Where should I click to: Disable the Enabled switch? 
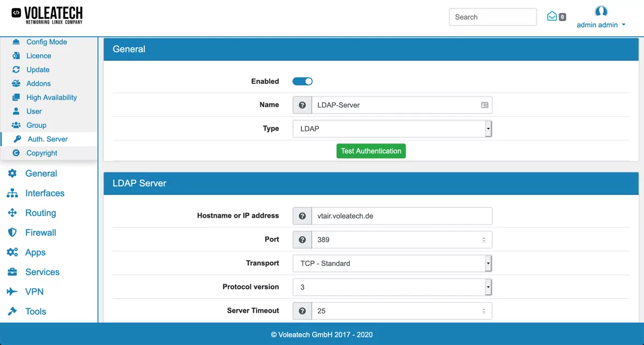coord(302,81)
